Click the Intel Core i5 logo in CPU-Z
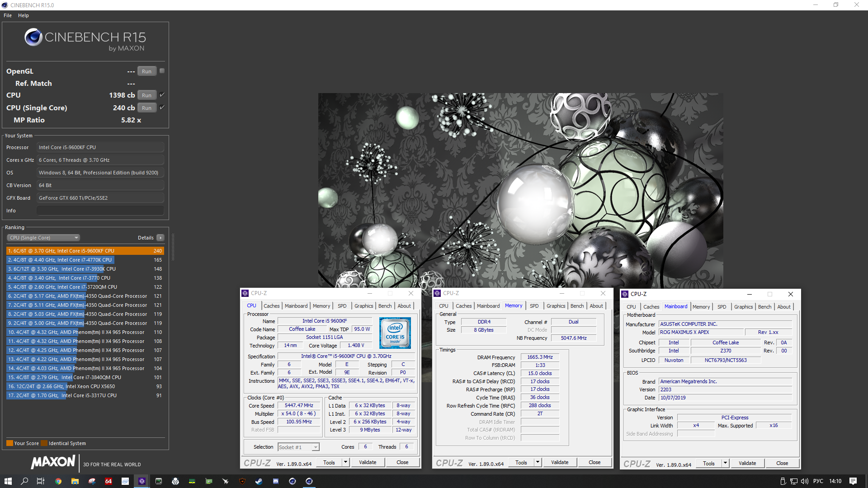The height and width of the screenshot is (488, 868). (x=395, y=333)
